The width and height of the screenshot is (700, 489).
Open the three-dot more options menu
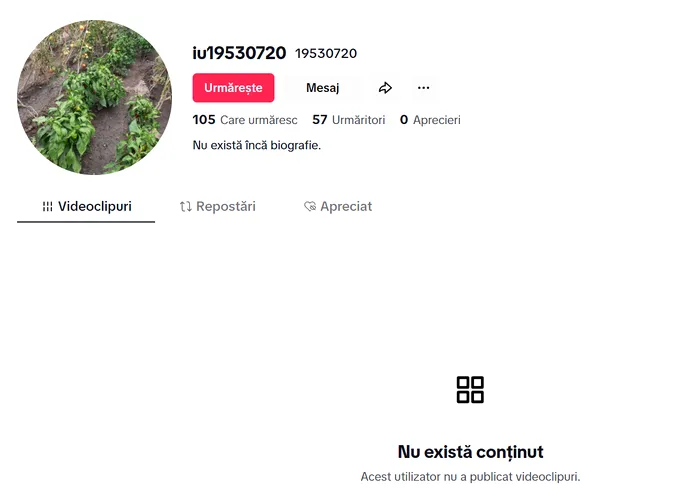(423, 88)
